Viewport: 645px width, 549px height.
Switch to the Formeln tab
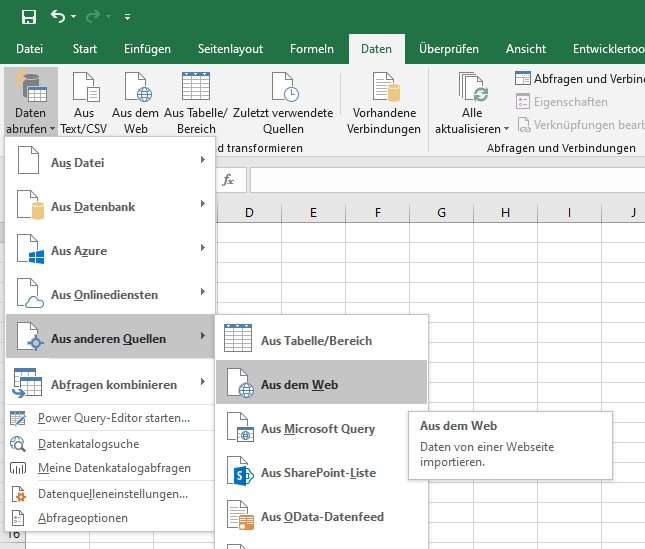[x=312, y=49]
